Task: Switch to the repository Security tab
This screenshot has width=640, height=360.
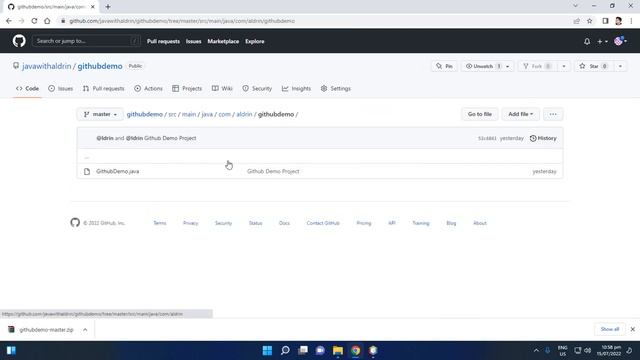Action: [x=257, y=89]
